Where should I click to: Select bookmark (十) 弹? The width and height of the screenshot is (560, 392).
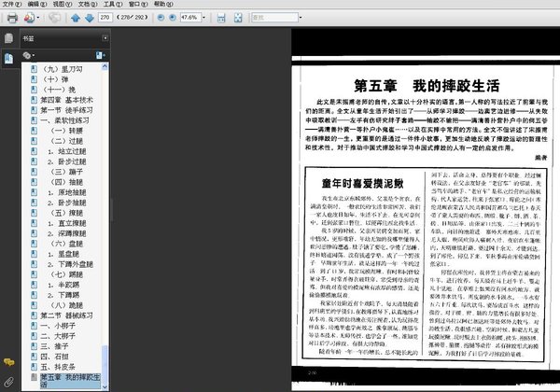pyautogui.click(x=55, y=79)
